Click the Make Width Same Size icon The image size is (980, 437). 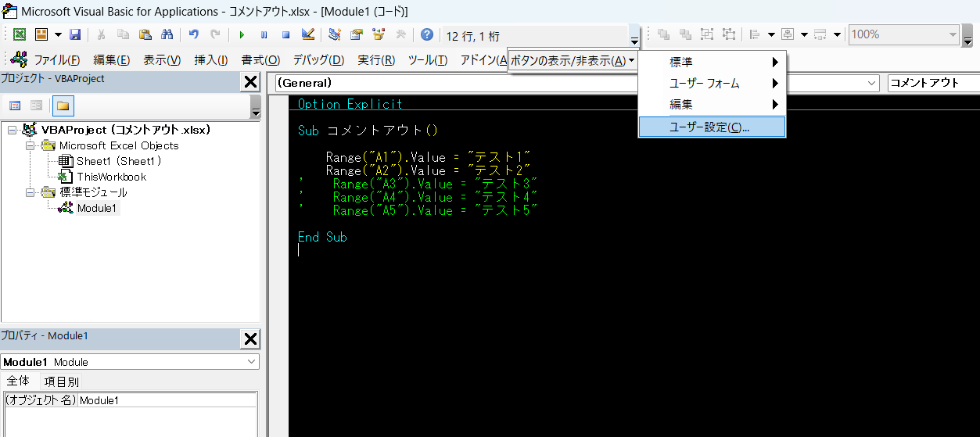(820, 34)
